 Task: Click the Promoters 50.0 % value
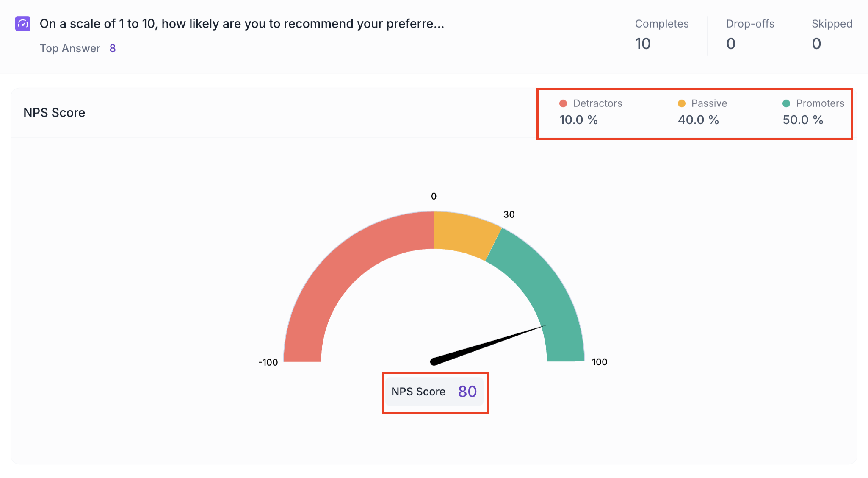pos(803,120)
